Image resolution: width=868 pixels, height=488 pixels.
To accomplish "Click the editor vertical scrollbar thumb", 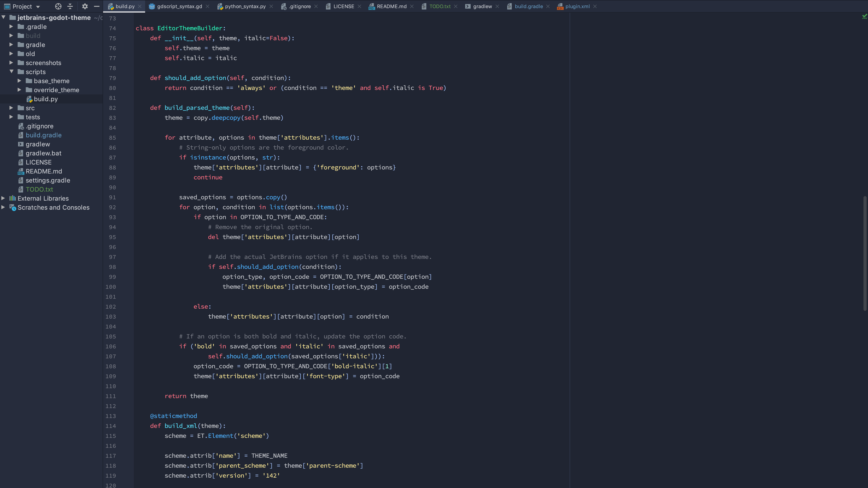I will [865, 253].
